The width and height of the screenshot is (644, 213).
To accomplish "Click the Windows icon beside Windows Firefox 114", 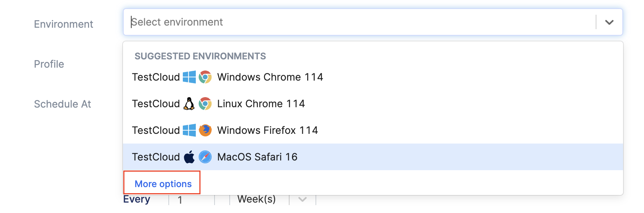I will tap(189, 130).
